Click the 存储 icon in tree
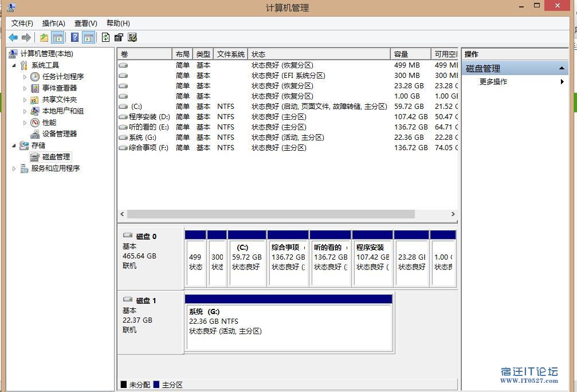This screenshot has width=577, height=392. (24, 146)
